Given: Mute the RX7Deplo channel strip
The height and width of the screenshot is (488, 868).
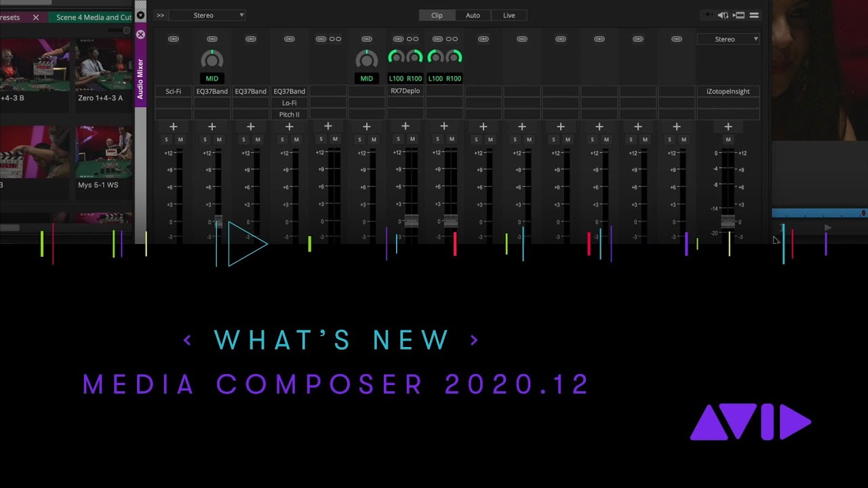Looking at the screenshot, I should point(412,140).
